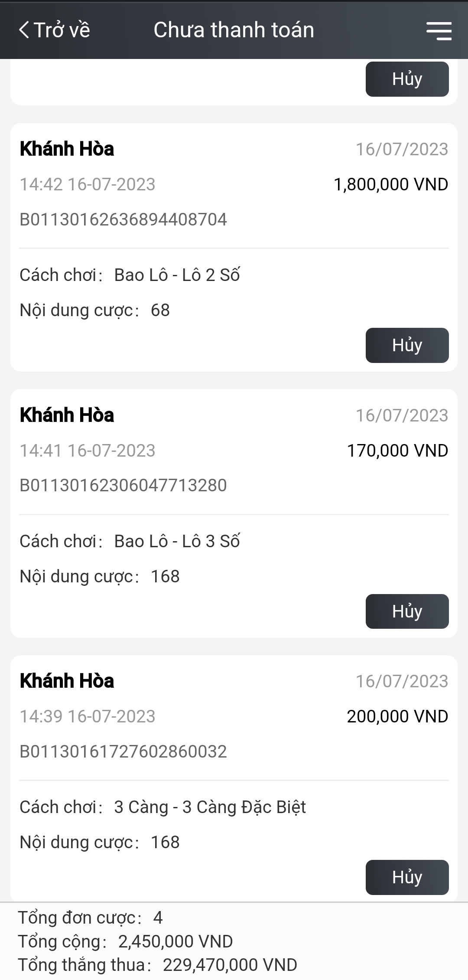Image resolution: width=468 pixels, height=980 pixels.
Task: Open the Khánh Hòa 14:39 bet card title
Action: pyautogui.click(x=67, y=681)
